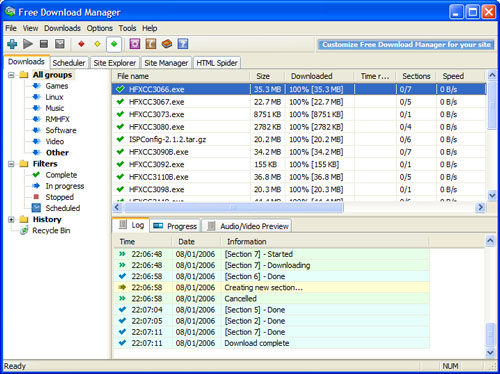
Task: Sort by Speed column header
Action: click(461, 76)
